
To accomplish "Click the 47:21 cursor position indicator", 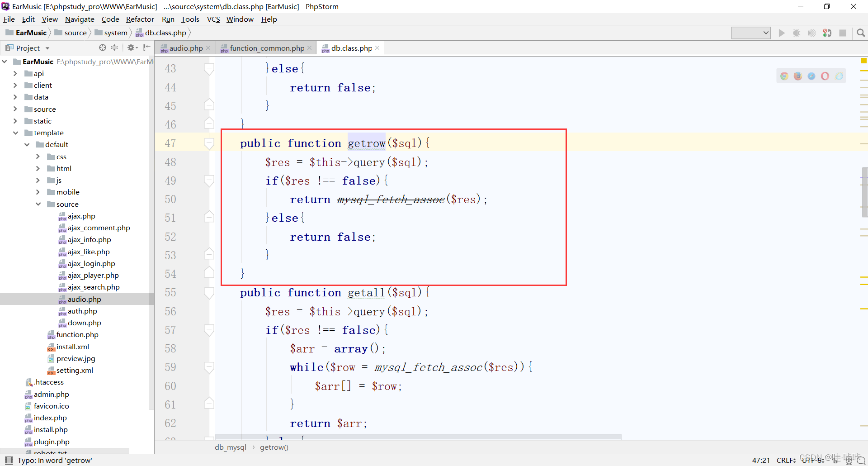I will pos(761,460).
